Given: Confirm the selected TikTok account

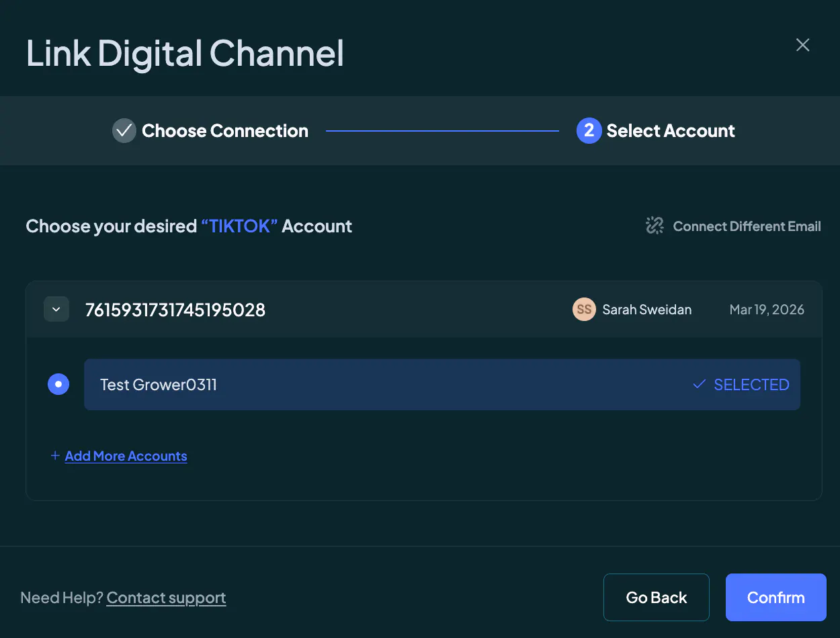Looking at the screenshot, I should 776,597.
